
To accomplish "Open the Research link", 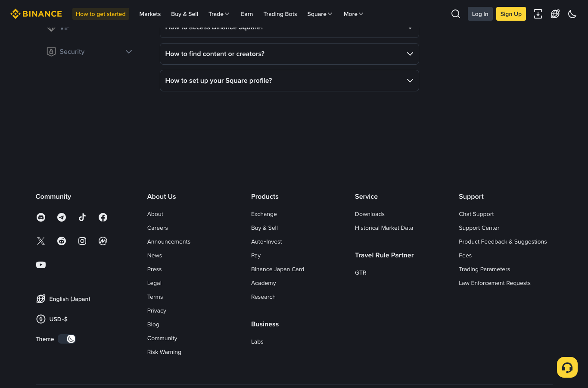I will pos(263,297).
